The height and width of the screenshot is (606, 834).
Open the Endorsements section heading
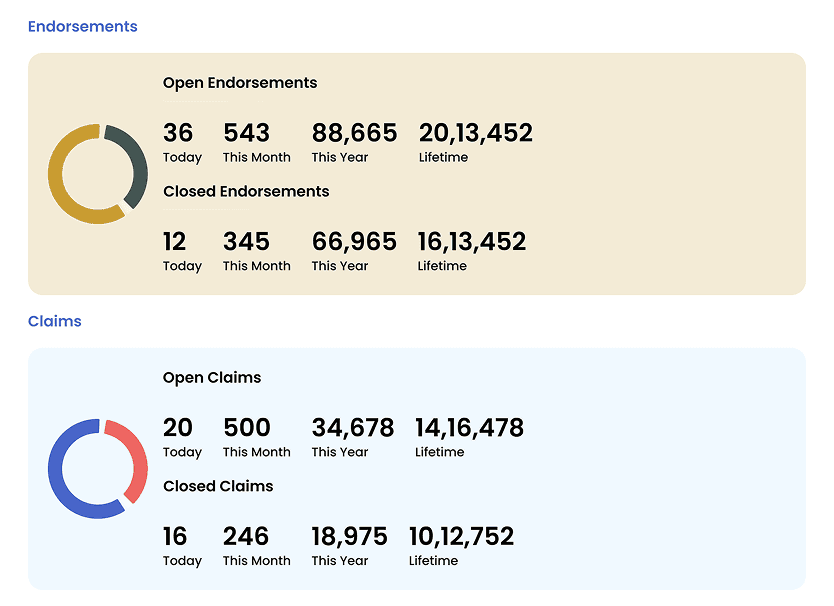pyautogui.click(x=83, y=27)
